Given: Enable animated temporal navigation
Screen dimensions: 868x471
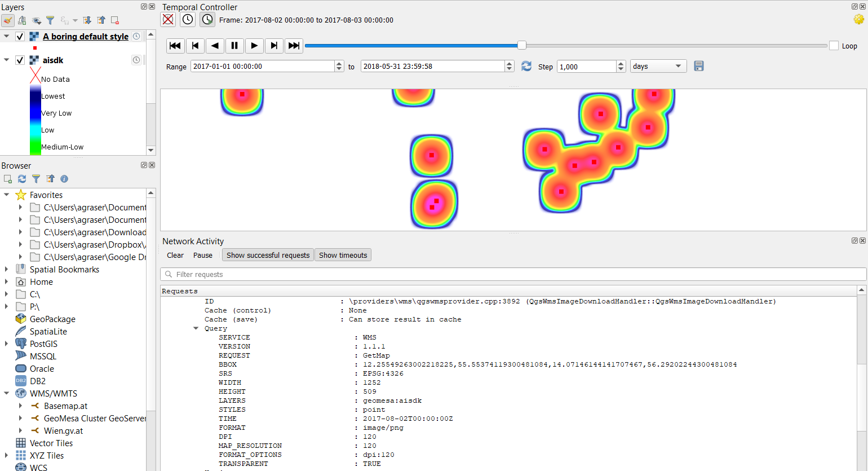Looking at the screenshot, I should [207, 19].
